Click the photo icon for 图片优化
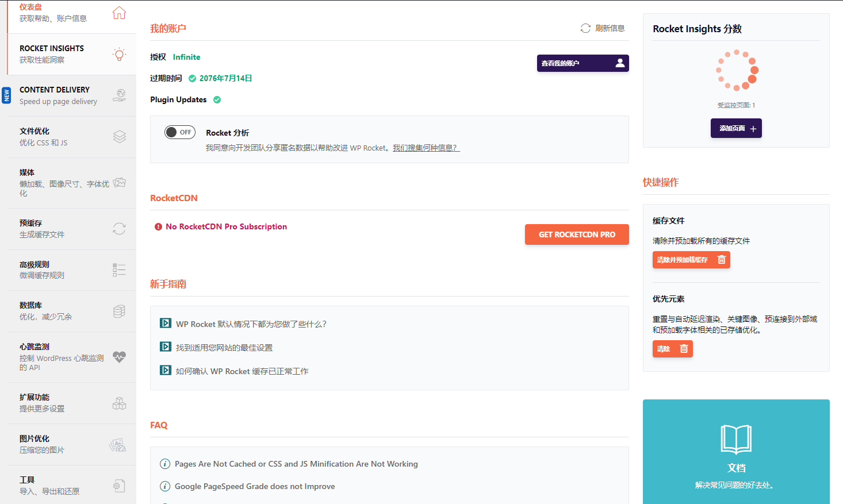 point(118,445)
